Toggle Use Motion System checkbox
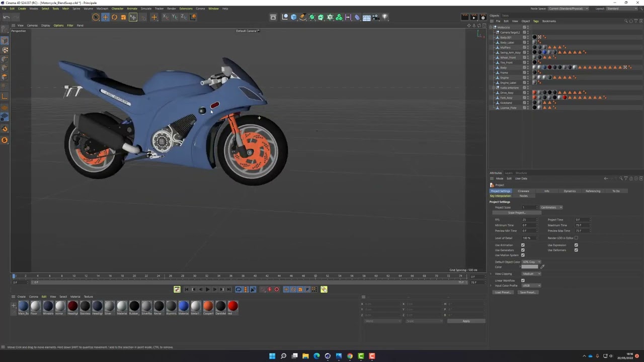This screenshot has height=362, width=644. tap(523, 255)
